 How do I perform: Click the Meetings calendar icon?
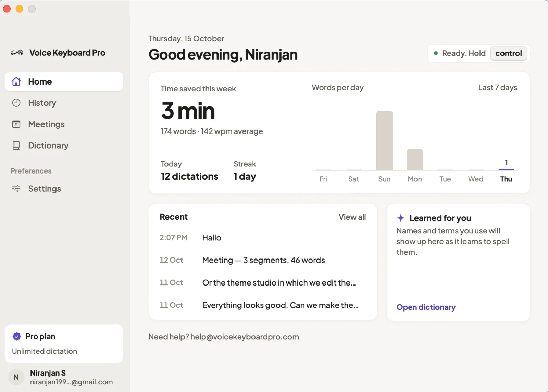point(16,124)
